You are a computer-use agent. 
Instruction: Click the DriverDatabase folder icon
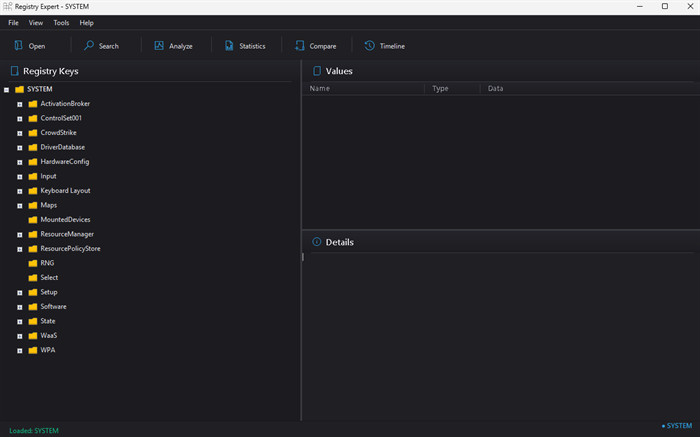tap(33, 147)
